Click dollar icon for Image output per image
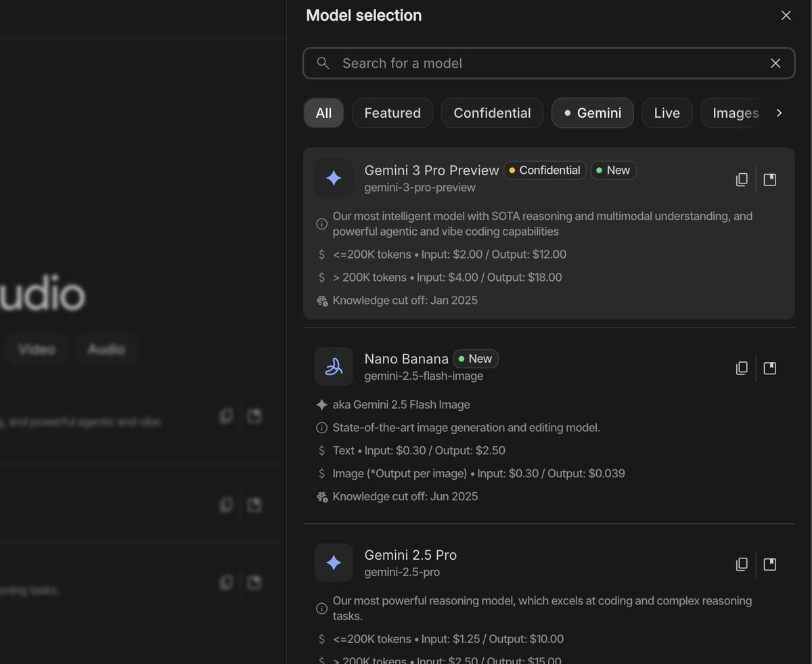This screenshot has width=812, height=664. [322, 474]
